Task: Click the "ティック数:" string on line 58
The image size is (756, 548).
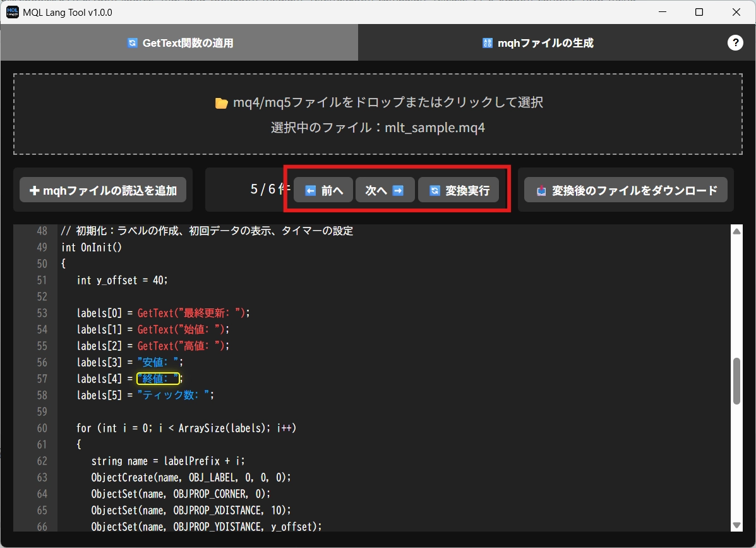Action: tap(174, 395)
